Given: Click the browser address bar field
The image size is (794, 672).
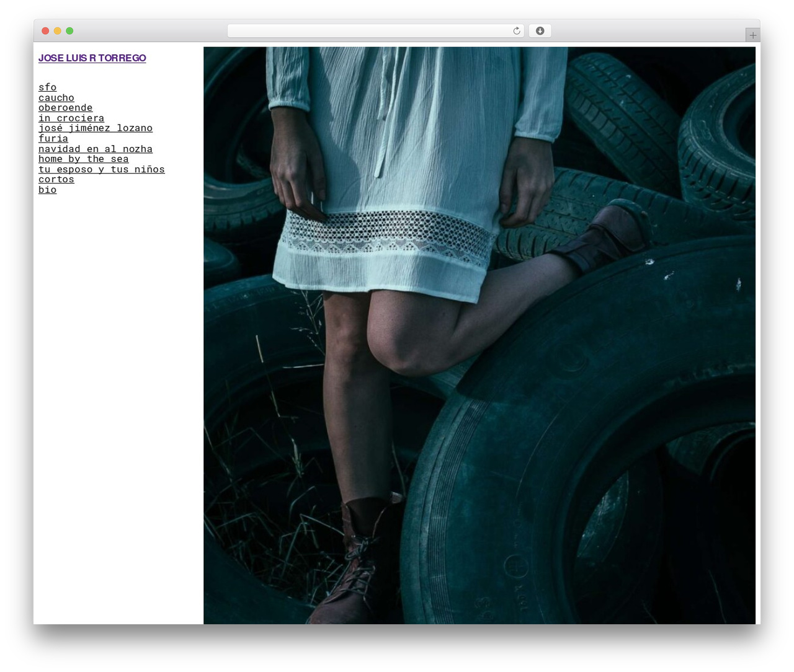Looking at the screenshot, I should (376, 31).
